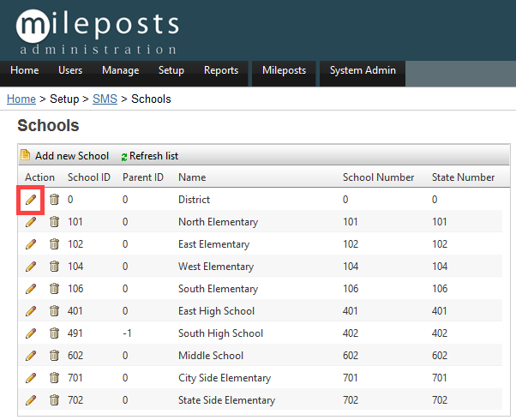Click the Parent ID column header

click(x=143, y=177)
